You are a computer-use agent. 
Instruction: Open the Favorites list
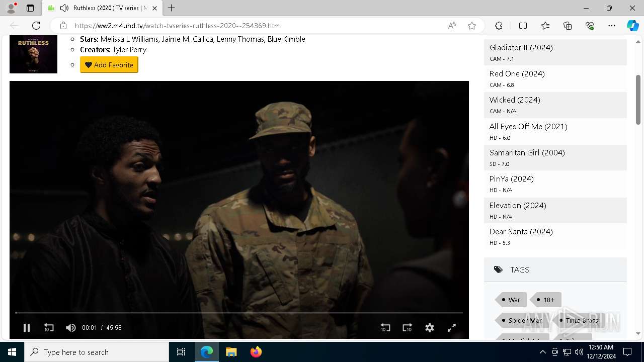pyautogui.click(x=545, y=26)
